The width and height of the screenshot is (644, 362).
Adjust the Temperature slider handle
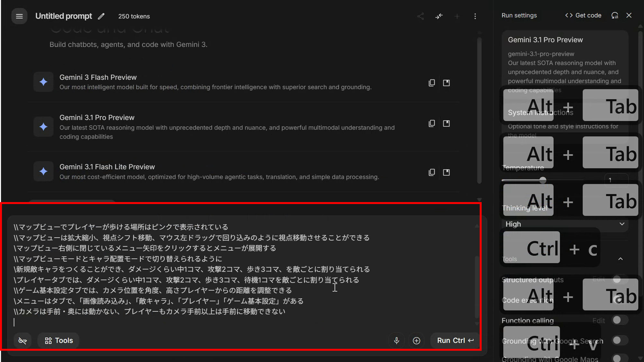coord(543,180)
